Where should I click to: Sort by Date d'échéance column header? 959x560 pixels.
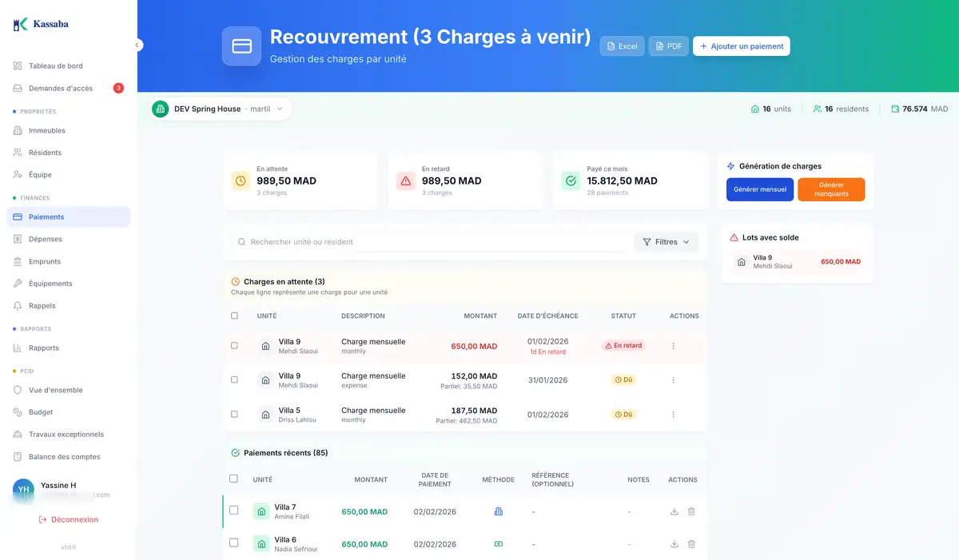click(547, 316)
